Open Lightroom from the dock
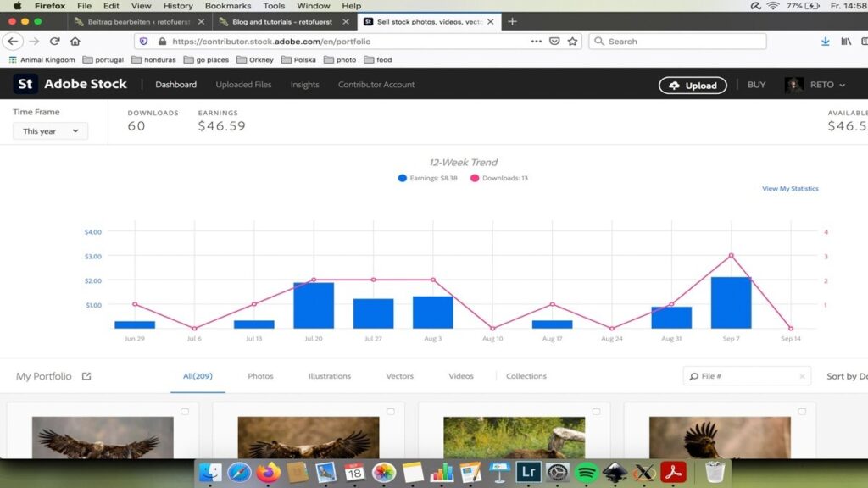Viewport: 868px width, 488px height. tap(528, 472)
